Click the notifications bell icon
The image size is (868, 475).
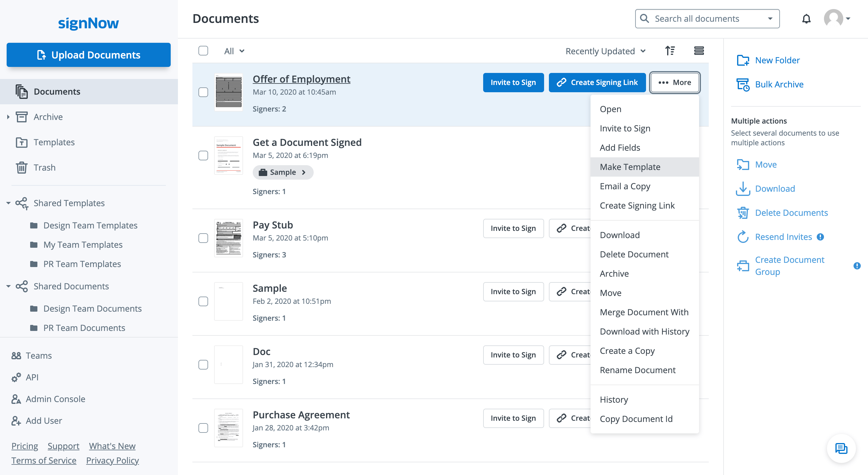[806, 19]
